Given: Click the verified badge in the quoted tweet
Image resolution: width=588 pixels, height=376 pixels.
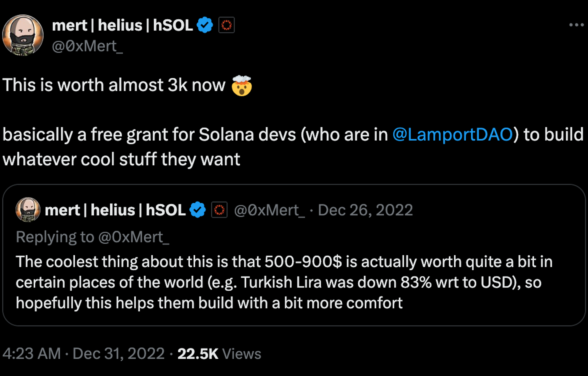Looking at the screenshot, I should coord(198,210).
